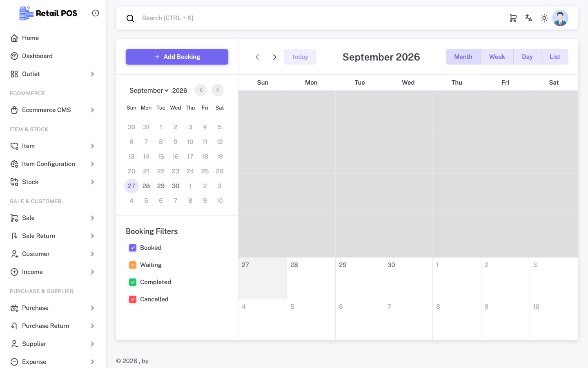Switch theme with the sun icon
Viewport: 588px width, 368px height.
(x=544, y=18)
